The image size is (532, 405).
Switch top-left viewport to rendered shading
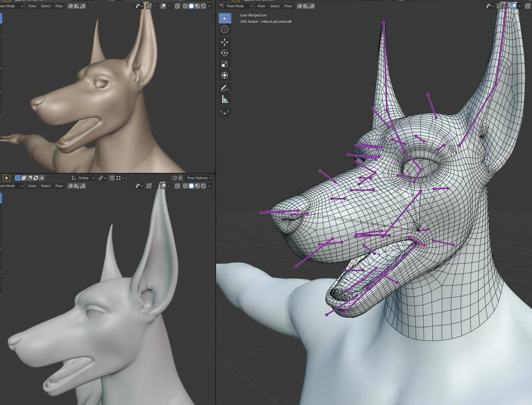pos(203,6)
